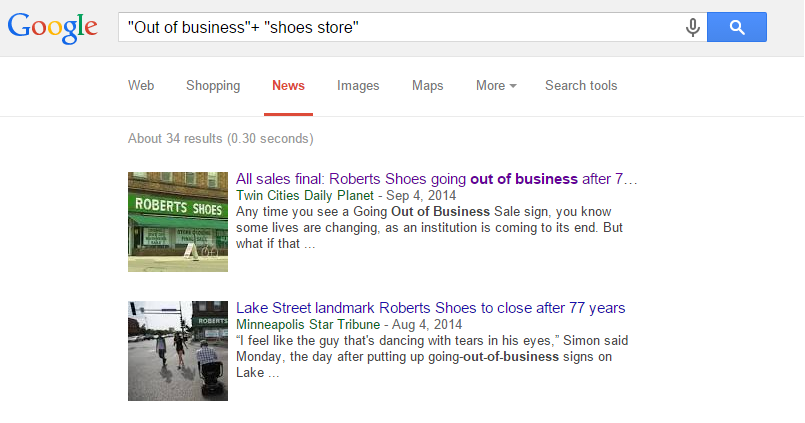Open the Images tab
Viewport: 805px width, 423px height.
tap(358, 86)
